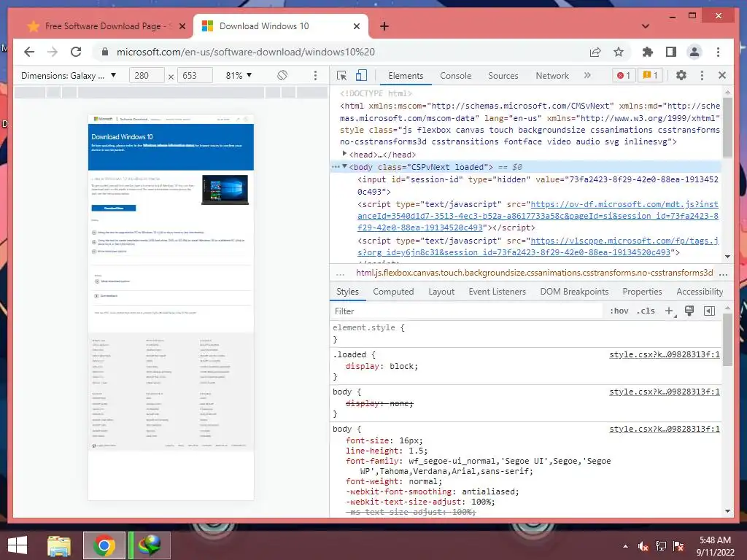Open the Layout pane tab
Image resolution: width=747 pixels, height=560 pixels.
point(441,292)
